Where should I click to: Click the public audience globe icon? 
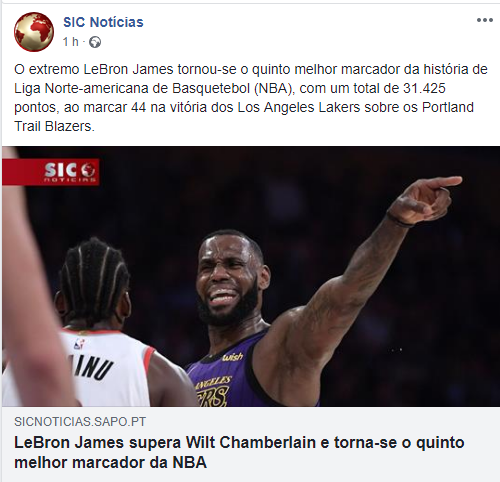pyautogui.click(x=95, y=42)
